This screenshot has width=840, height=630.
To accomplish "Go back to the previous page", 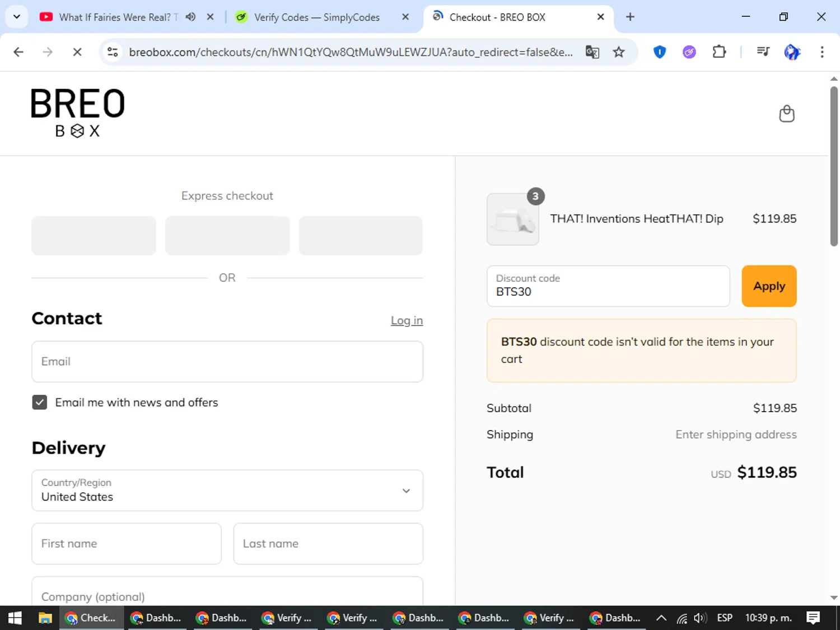I will click(x=18, y=52).
